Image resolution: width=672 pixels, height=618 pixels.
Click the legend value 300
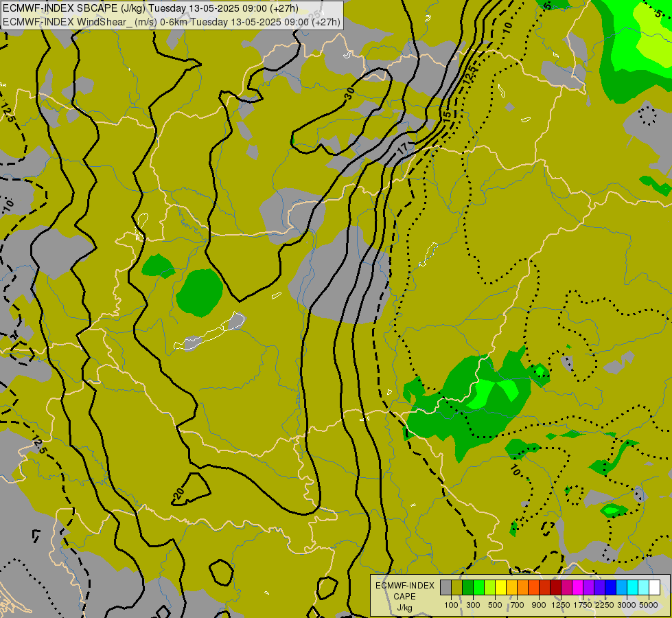click(x=473, y=605)
